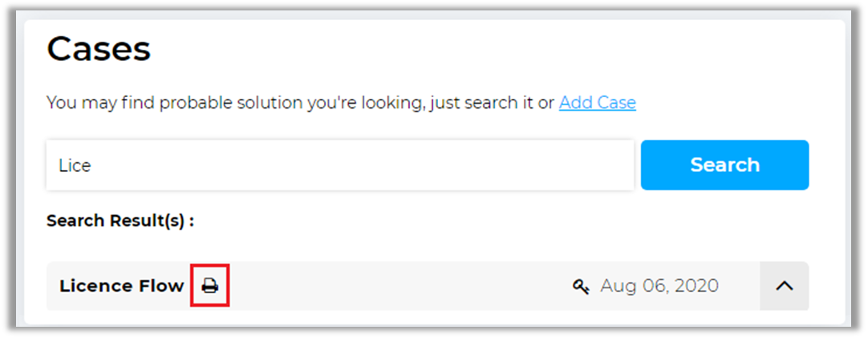Click the "just search it or" phrase
The image size is (868, 338).
[489, 103]
